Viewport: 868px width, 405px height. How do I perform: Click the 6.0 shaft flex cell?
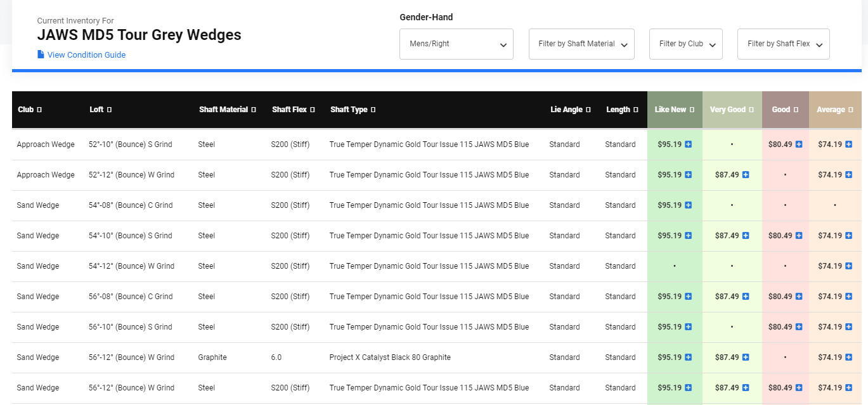pos(276,357)
